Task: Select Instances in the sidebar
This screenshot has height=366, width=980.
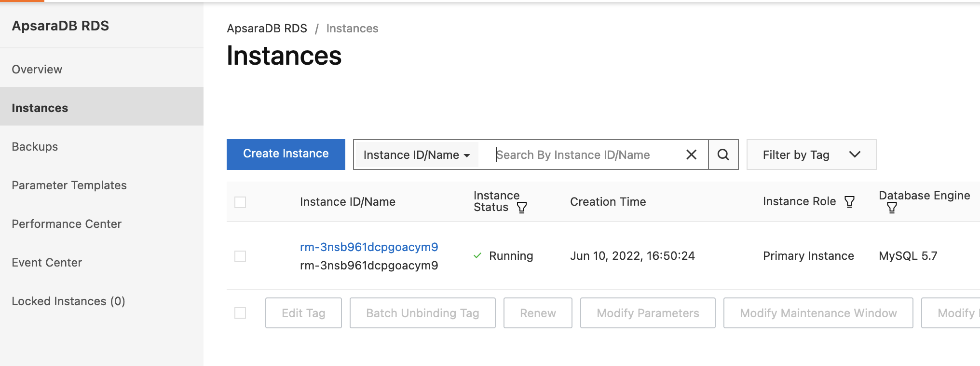Action: tap(102, 107)
